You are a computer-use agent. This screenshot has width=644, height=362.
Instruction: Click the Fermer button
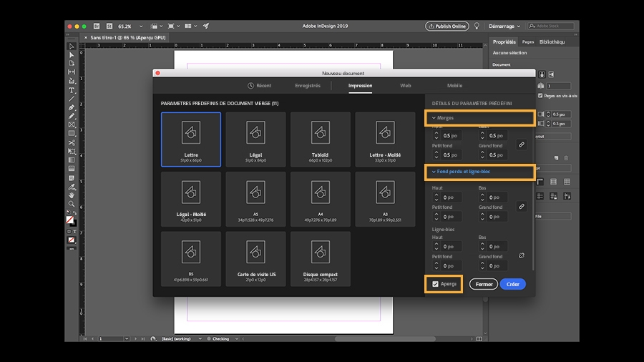[484, 284]
